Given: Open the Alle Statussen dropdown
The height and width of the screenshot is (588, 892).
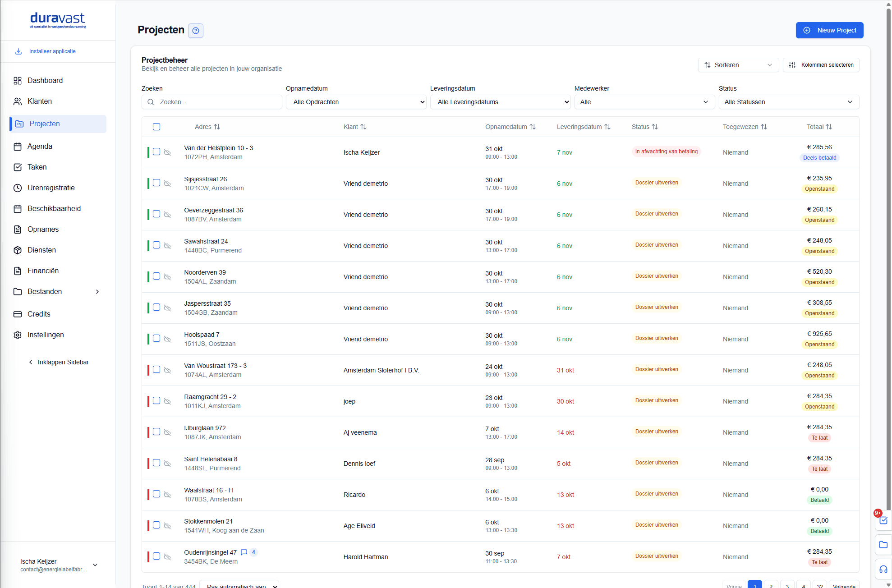Looking at the screenshot, I should click(788, 102).
